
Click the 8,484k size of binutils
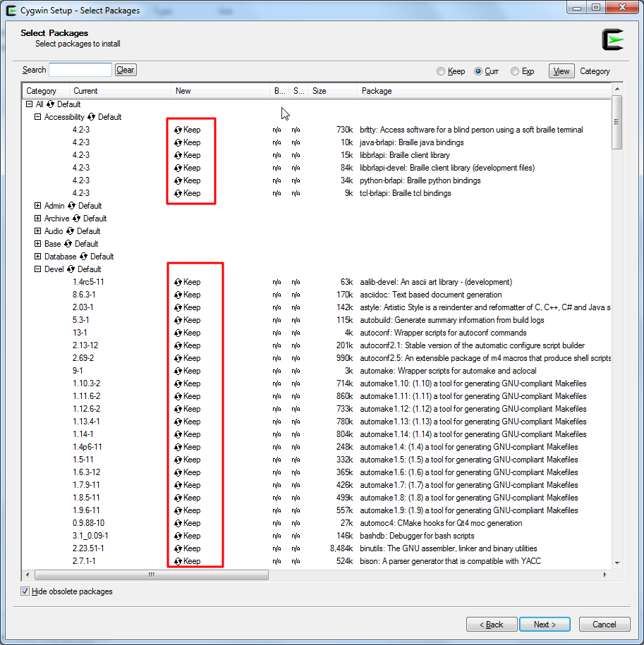point(341,548)
